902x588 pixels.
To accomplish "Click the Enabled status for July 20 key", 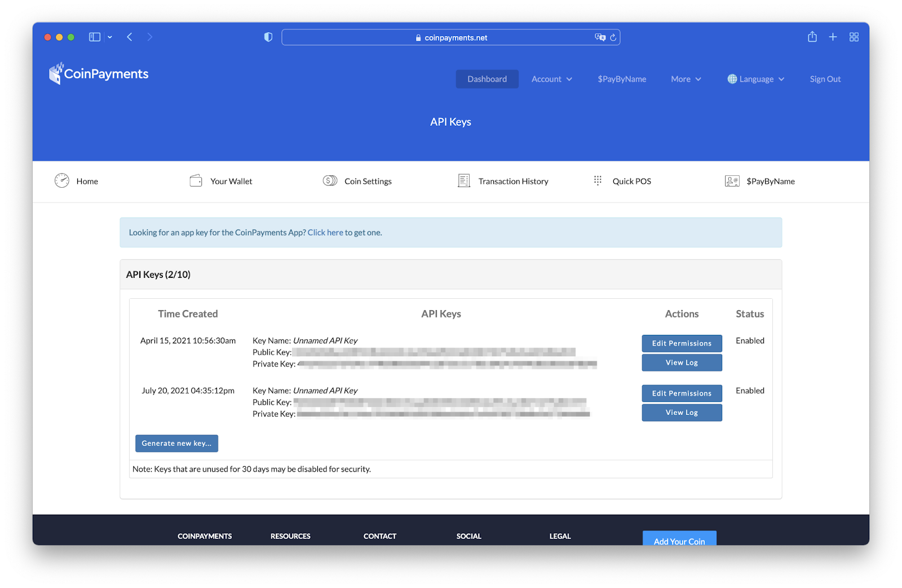I will (750, 391).
